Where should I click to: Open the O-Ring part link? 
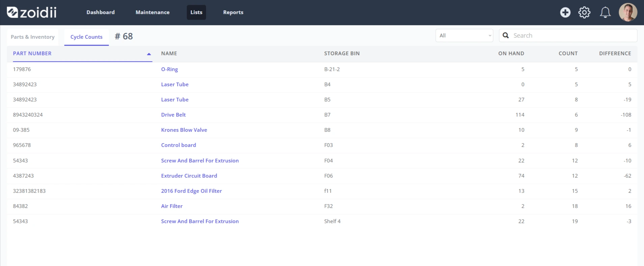169,69
